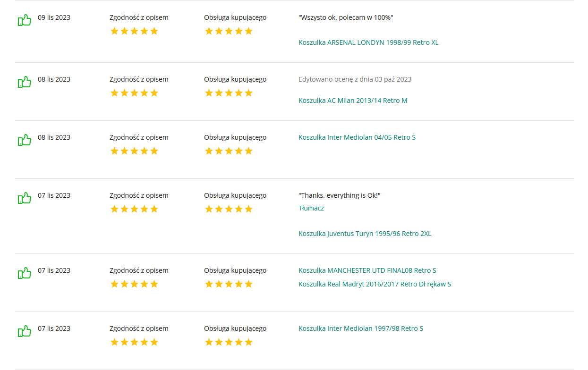The height and width of the screenshot is (370, 588).
Task: Click thumbs-up icon beside Inter Mediolan 1997/98 review
Action: (25, 331)
